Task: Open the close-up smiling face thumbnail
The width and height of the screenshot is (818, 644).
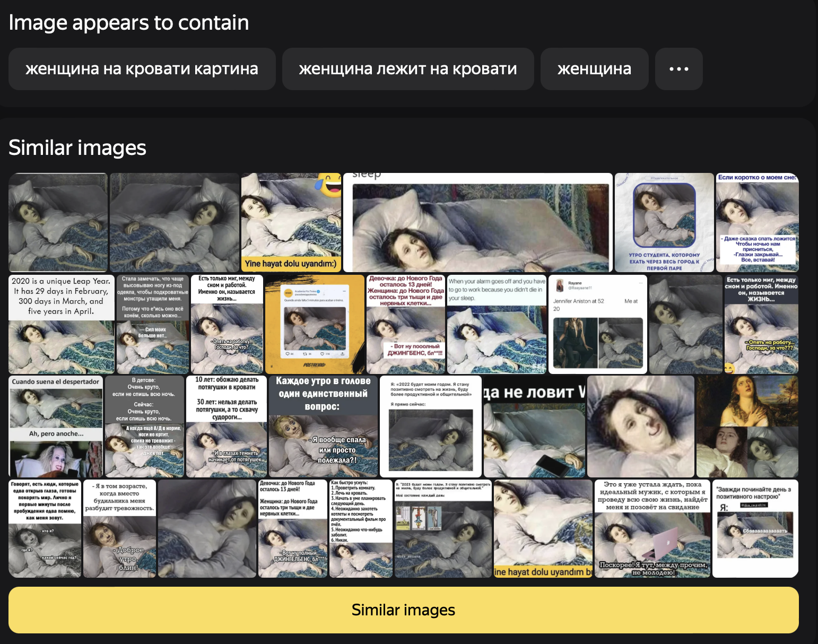Action: click(x=641, y=427)
